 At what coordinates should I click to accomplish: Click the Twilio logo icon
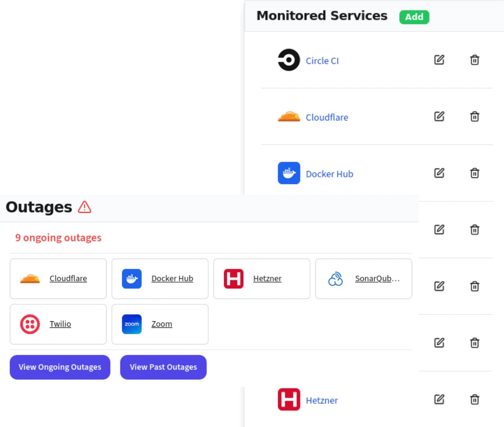[x=30, y=324]
